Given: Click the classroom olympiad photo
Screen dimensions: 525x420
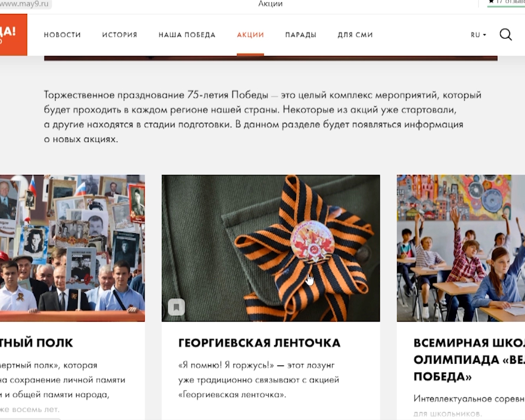Looking at the screenshot, I should [x=461, y=248].
